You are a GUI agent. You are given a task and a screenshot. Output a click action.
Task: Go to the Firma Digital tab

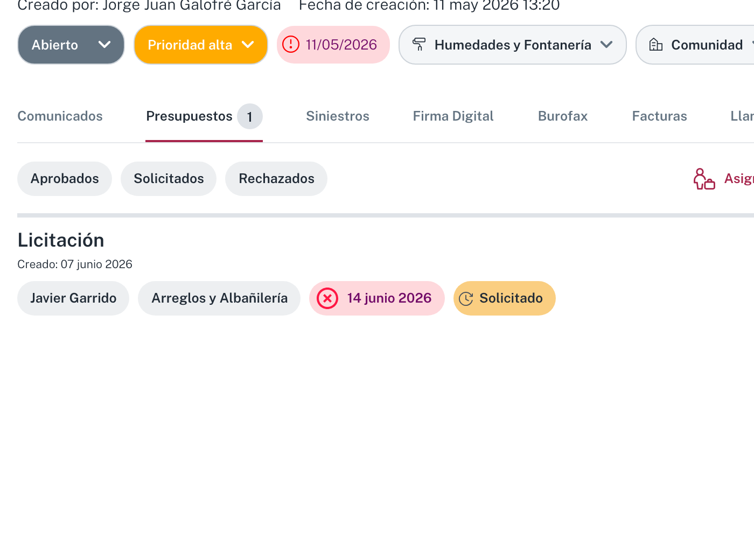[453, 116]
